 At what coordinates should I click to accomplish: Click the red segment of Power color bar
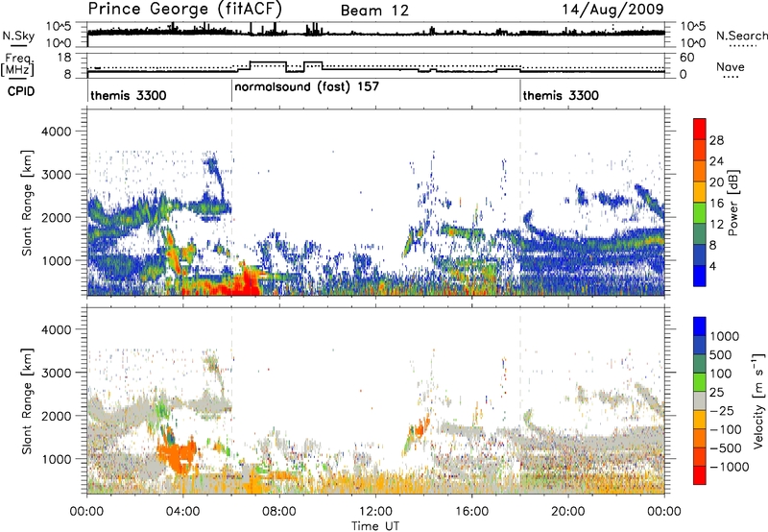click(x=700, y=129)
